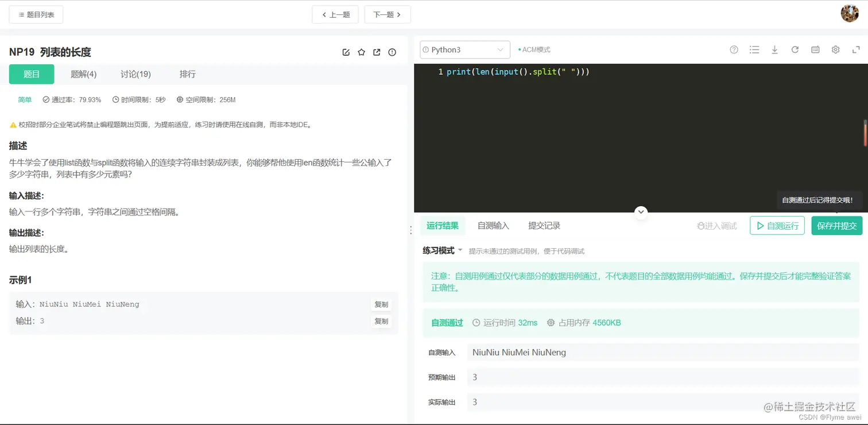
Task: Enter fullscreen mode with the expand icon
Action: coord(855,49)
